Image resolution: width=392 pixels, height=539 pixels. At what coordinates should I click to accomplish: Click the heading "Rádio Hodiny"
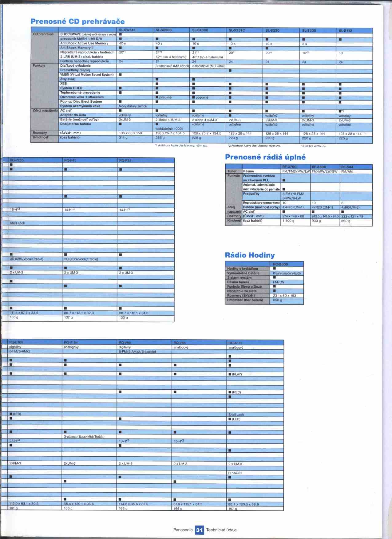click(x=250, y=255)
